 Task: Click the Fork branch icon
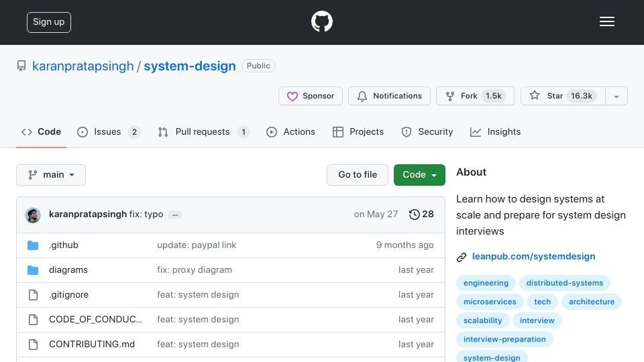coord(450,96)
